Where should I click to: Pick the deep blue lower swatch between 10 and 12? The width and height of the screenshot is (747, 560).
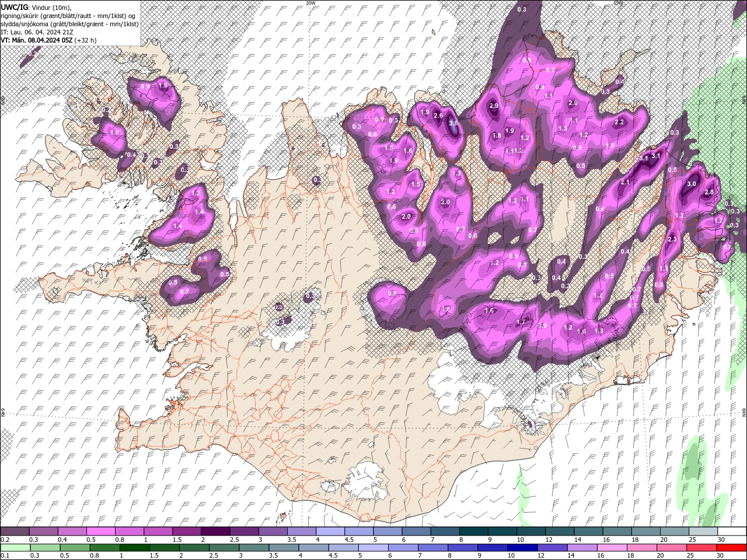pyautogui.click(x=522, y=548)
